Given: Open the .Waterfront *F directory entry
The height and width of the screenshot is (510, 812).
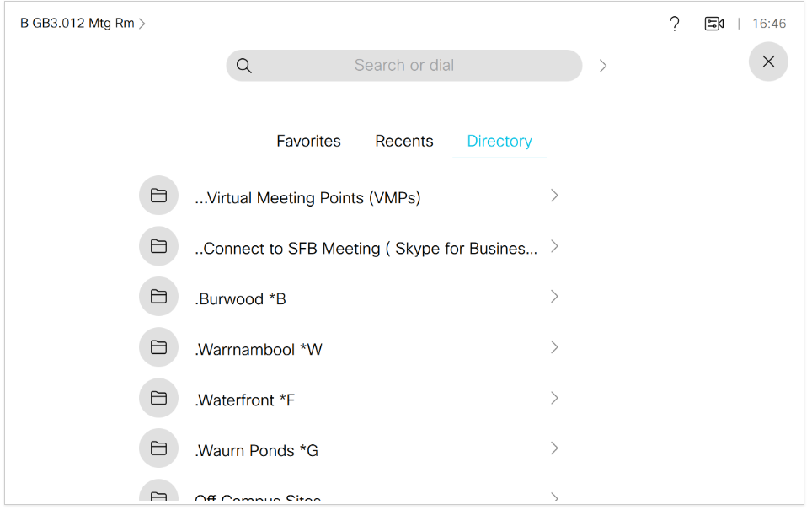Looking at the screenshot, I should click(245, 400).
